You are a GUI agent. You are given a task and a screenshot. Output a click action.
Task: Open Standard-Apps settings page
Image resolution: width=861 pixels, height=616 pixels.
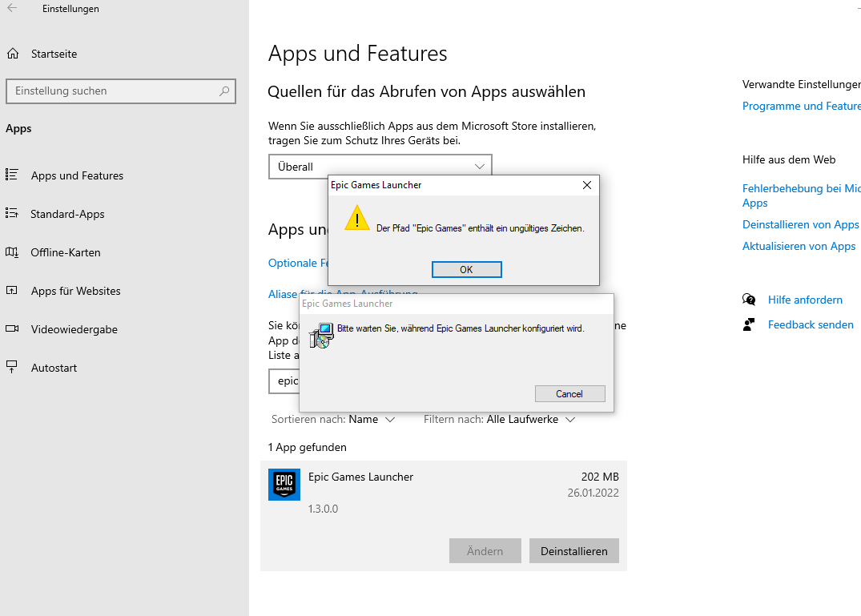click(67, 214)
